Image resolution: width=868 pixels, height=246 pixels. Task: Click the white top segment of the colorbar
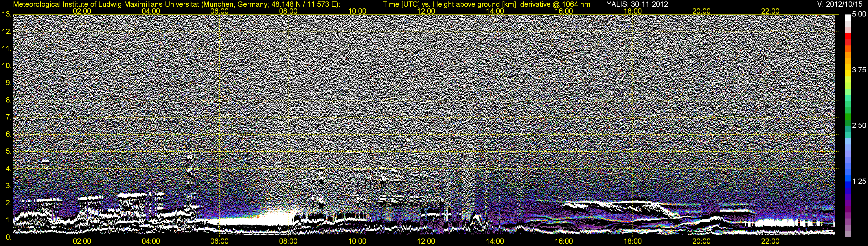pos(847,19)
